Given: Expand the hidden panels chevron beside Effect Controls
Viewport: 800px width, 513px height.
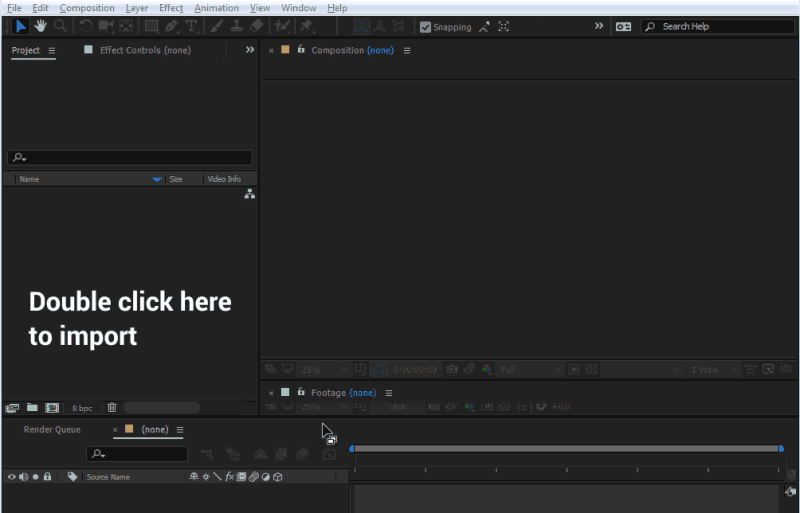Looking at the screenshot, I should point(249,50).
